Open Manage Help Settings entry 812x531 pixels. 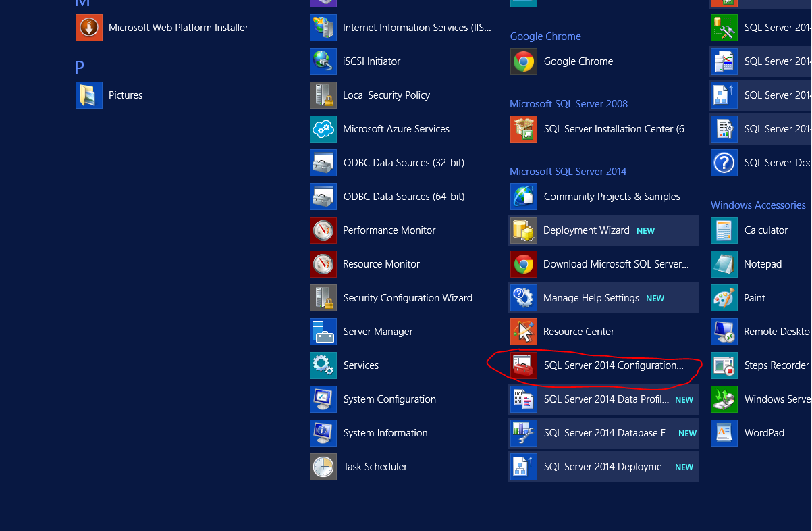click(591, 298)
